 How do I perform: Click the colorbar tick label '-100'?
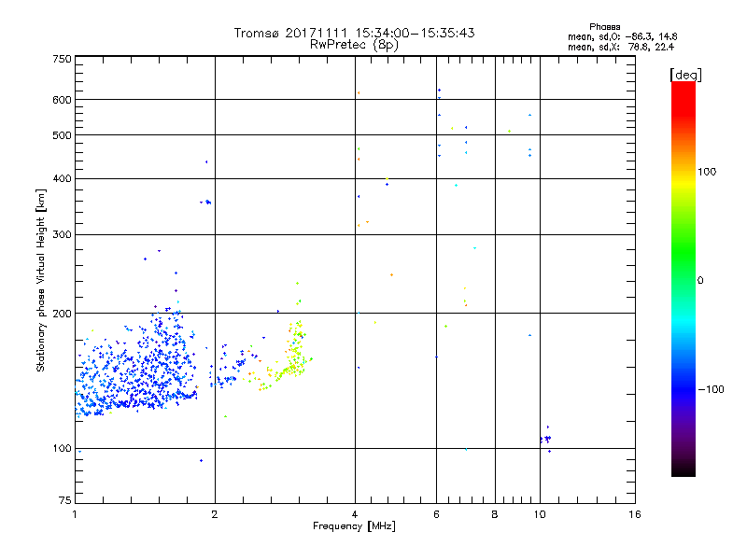pos(711,389)
